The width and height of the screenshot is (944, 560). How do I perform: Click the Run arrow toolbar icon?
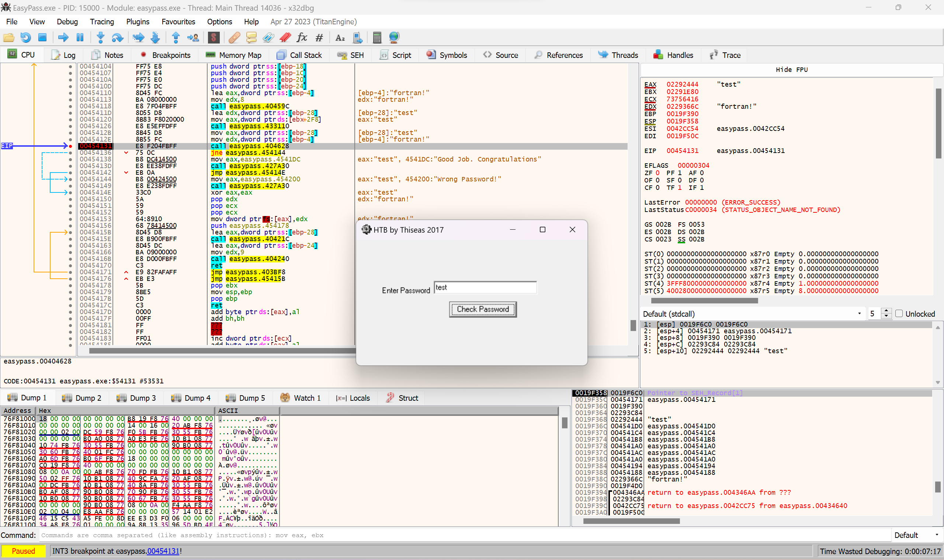click(x=63, y=37)
